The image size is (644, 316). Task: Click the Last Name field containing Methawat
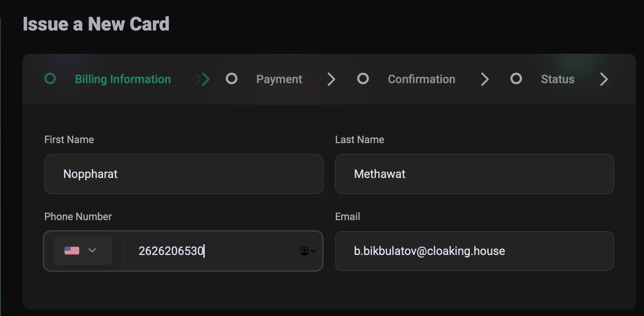474,174
